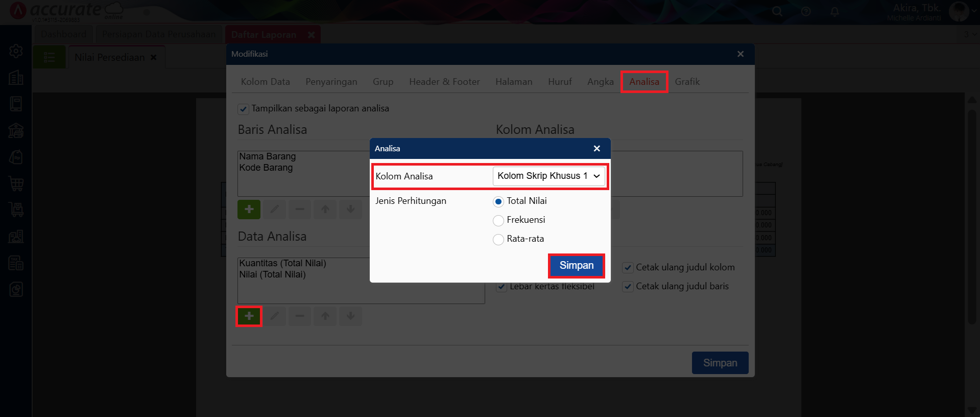The width and height of the screenshot is (980, 417).
Task: Click the green plus under Data Analisa
Action: 249,316
